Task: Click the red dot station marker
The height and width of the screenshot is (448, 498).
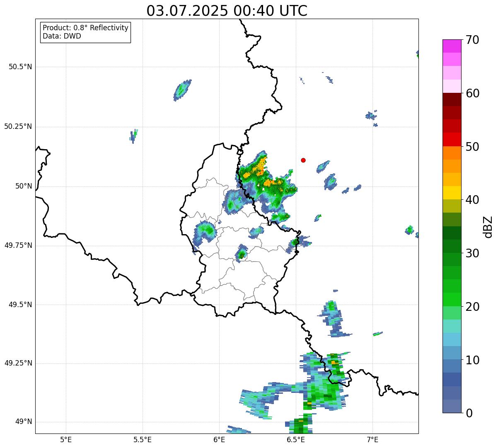Action: 303,160
